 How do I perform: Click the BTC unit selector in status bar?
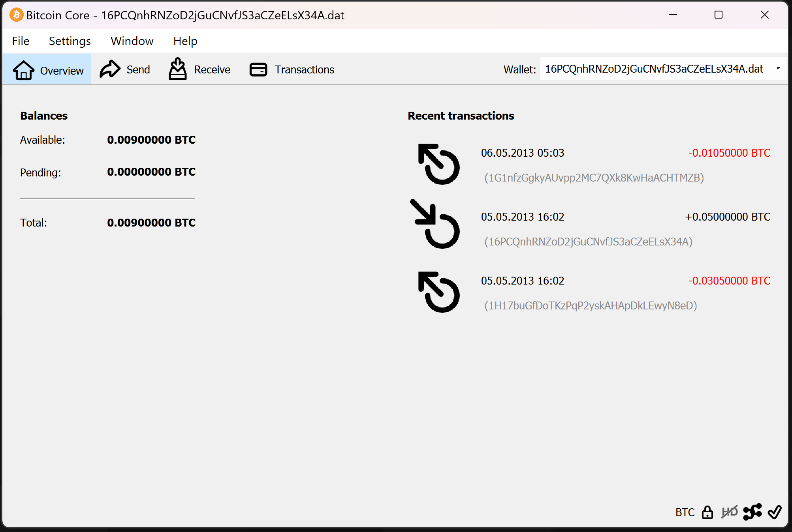(685, 512)
